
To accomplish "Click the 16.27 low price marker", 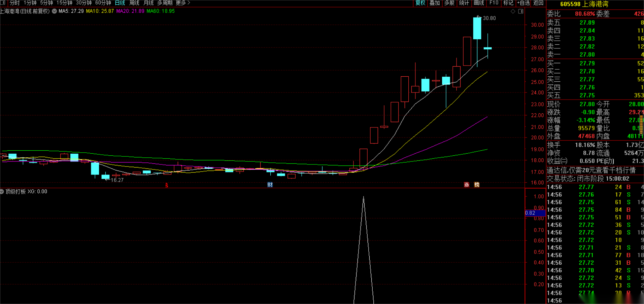I will [x=117, y=180].
